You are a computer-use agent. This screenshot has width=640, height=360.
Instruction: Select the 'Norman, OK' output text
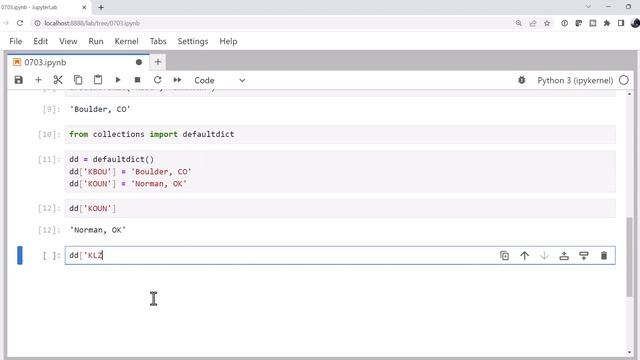(98, 230)
